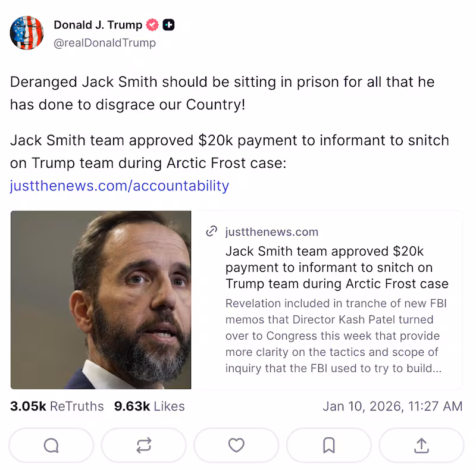Like the post with the heart icon

[x=236, y=445]
